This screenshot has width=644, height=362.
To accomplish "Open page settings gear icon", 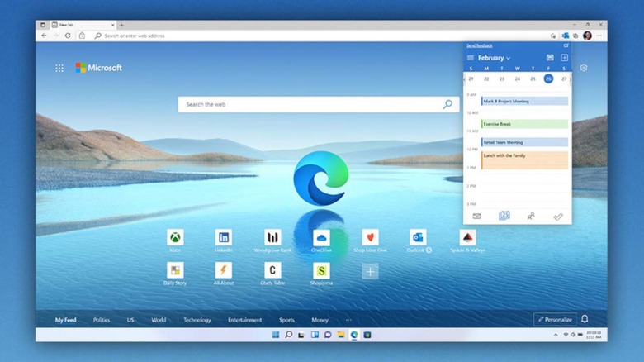I will pos(584,68).
